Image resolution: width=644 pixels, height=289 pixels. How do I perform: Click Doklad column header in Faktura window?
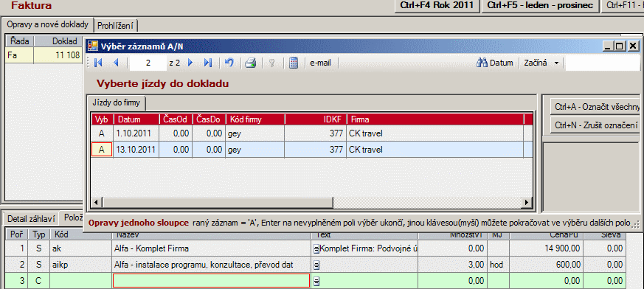click(59, 41)
